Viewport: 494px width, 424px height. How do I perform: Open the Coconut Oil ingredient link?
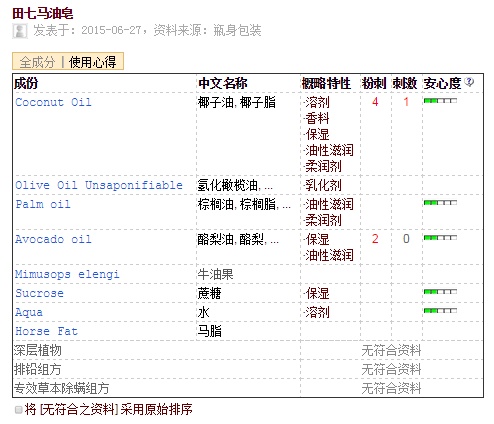click(x=53, y=102)
